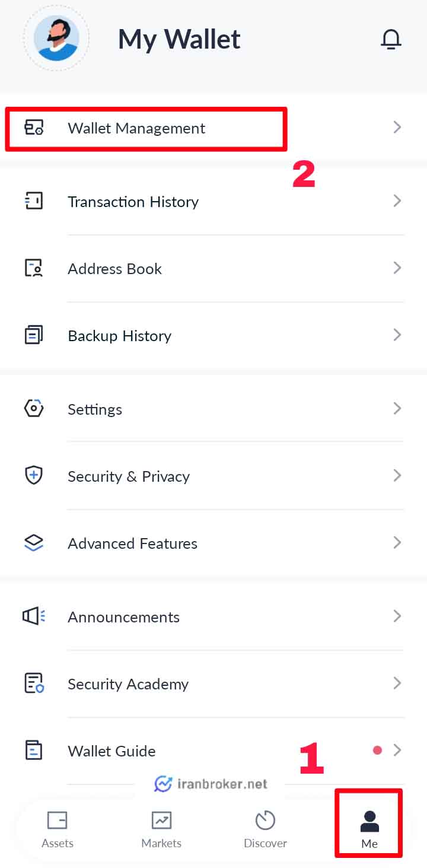Open the Security Academy entry
Screen dimensions: 427x868
213,683
